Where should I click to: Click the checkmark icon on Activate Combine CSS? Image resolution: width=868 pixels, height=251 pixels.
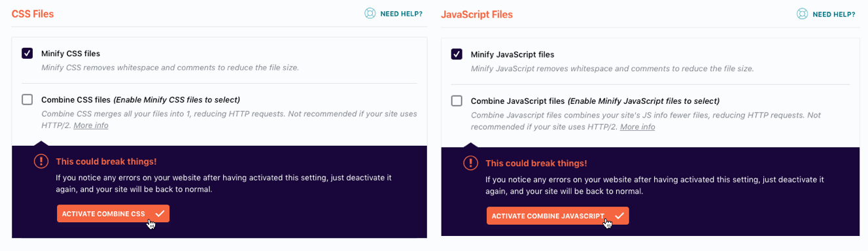point(160,213)
